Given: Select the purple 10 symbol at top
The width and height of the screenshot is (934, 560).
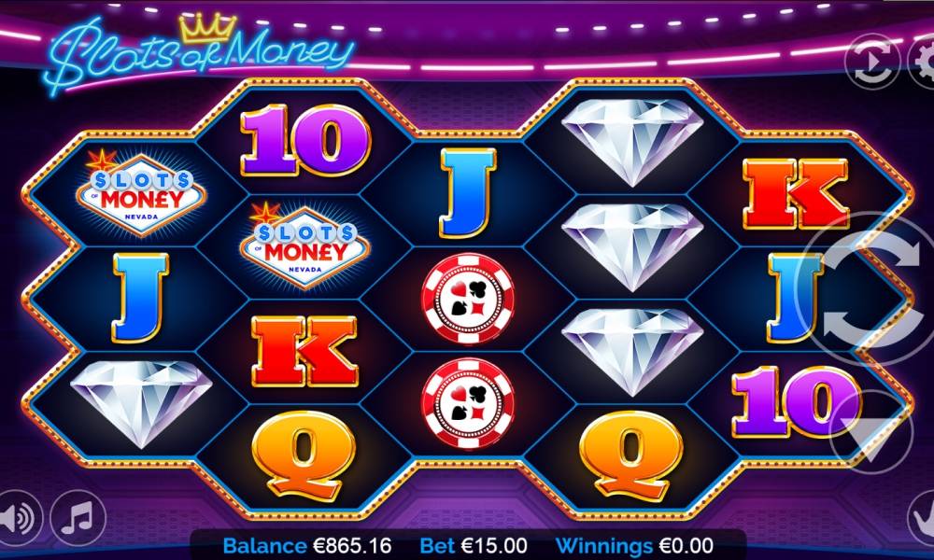Looking at the screenshot, I should click(305, 140).
